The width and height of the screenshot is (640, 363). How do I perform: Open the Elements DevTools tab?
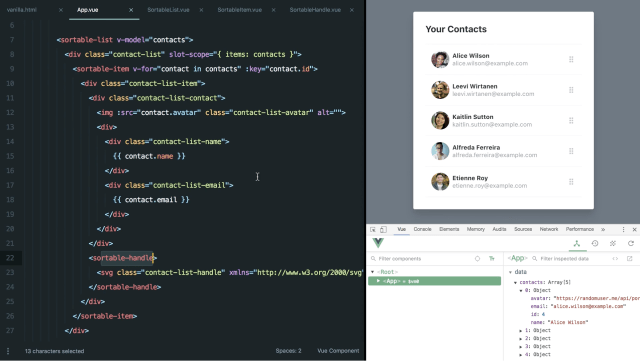449,229
